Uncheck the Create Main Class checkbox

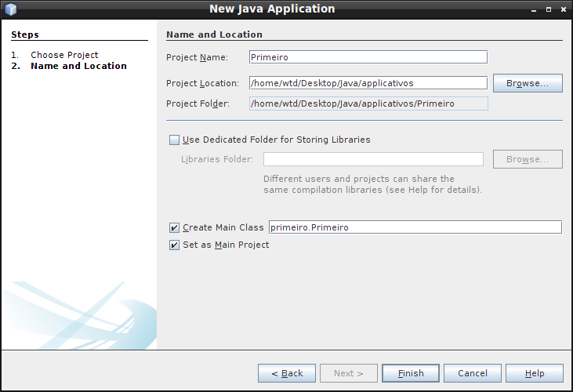[174, 227]
